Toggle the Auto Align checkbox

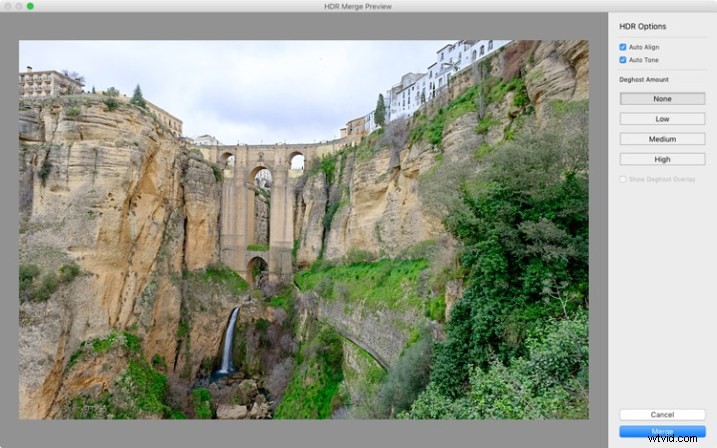[623, 47]
